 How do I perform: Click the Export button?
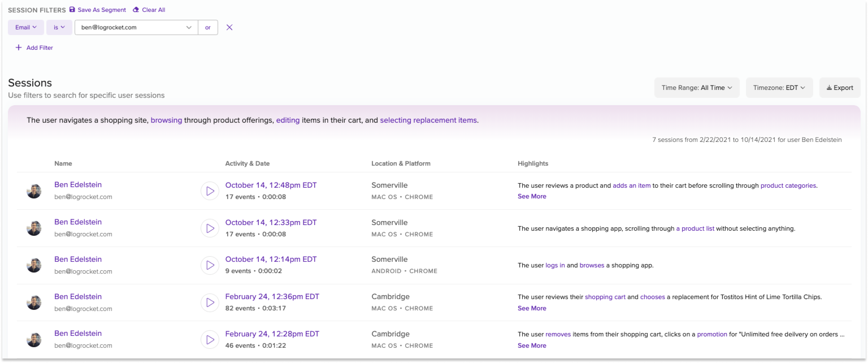point(840,88)
